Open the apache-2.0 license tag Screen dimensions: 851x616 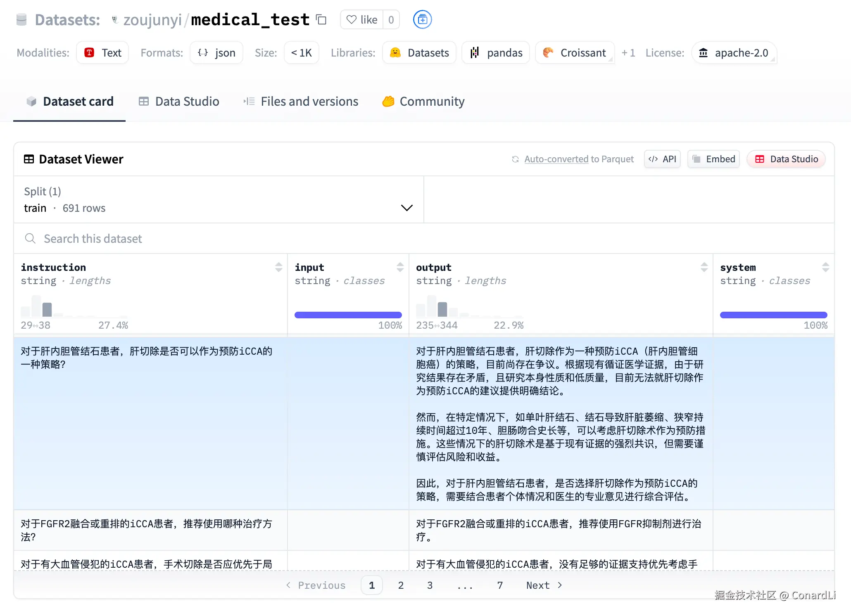[734, 53]
